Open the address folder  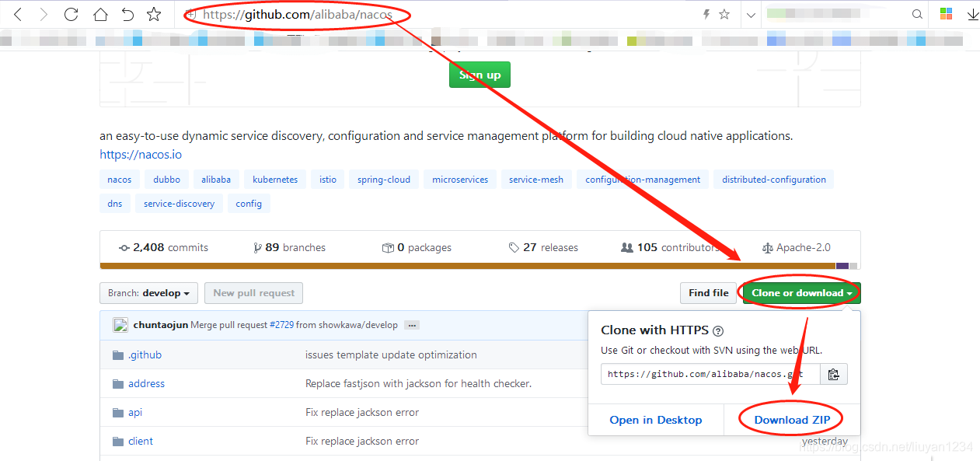point(146,384)
